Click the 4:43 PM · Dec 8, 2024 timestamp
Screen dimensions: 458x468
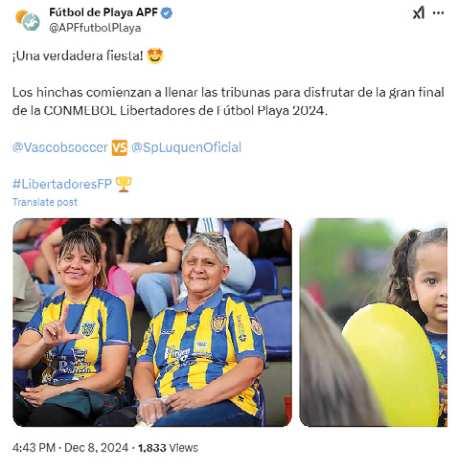(70, 448)
